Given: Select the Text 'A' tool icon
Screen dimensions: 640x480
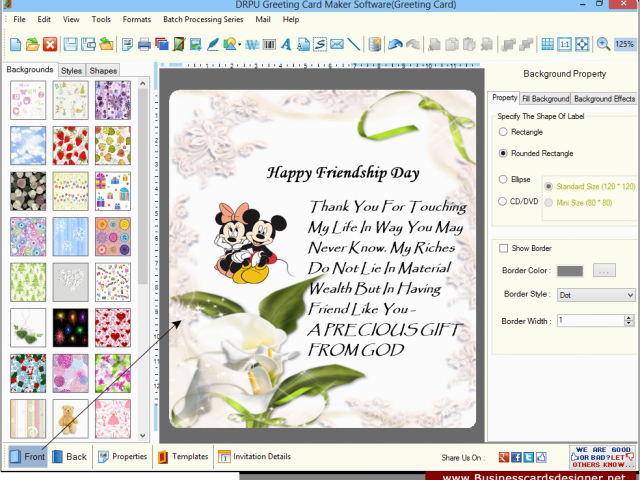Looking at the screenshot, I should click(x=286, y=44).
